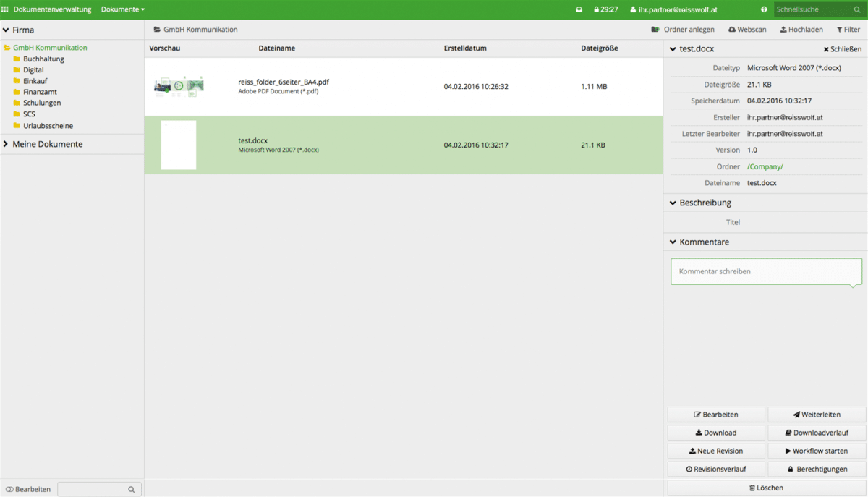Open the help question mark icon
Image resolution: width=868 pixels, height=497 pixels.
coord(765,9)
